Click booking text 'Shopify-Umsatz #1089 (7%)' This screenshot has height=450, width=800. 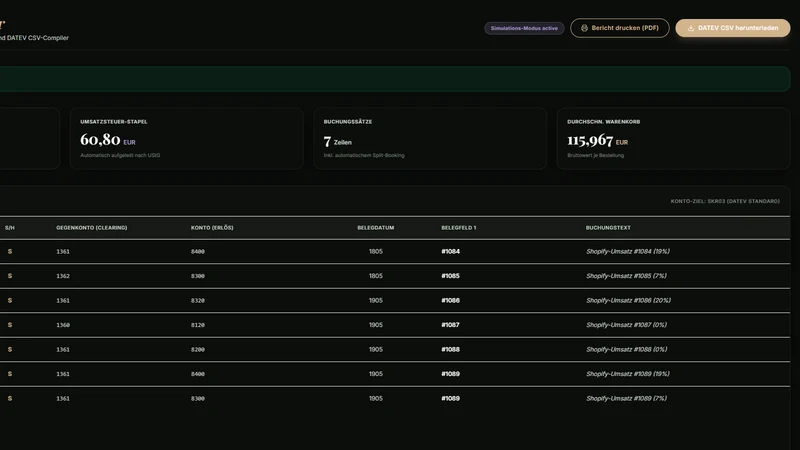627,398
